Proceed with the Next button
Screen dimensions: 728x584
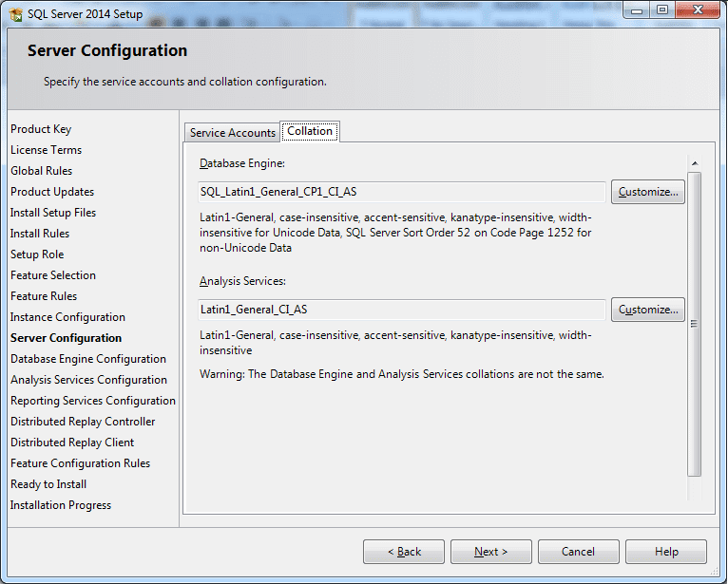490,552
